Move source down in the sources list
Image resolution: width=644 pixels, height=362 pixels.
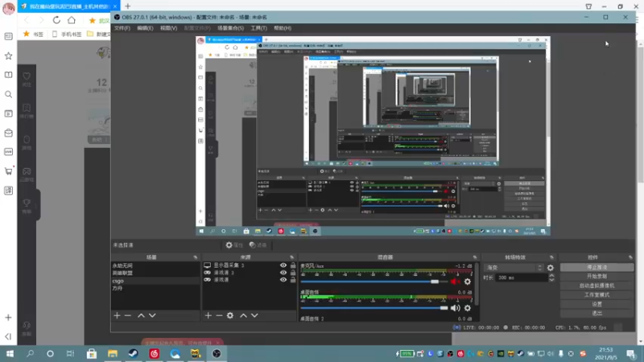tap(254, 315)
